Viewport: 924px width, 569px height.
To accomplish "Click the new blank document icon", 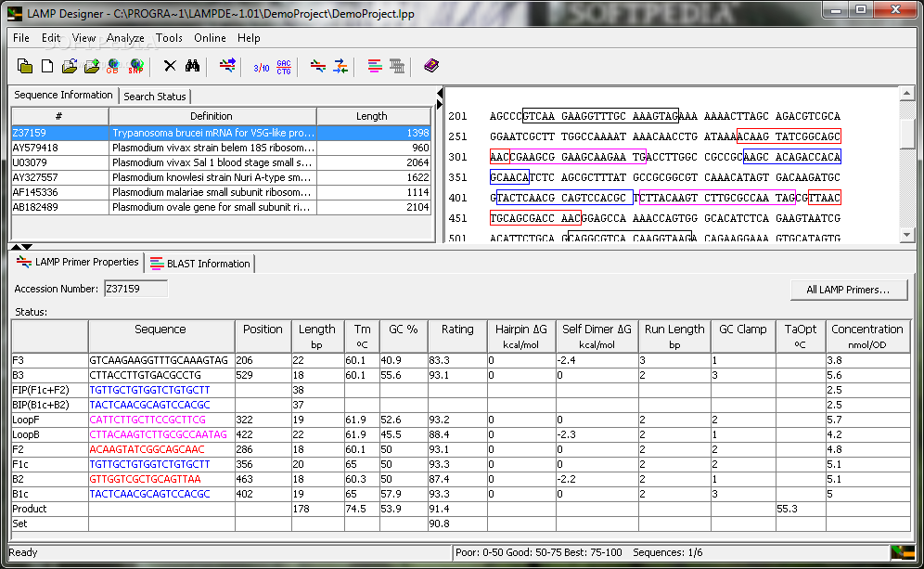I will click(47, 66).
